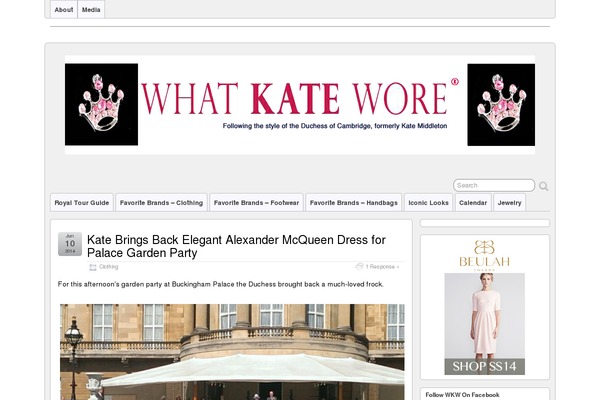Open the 1 Response comments link
The width and height of the screenshot is (600, 400).
click(x=382, y=267)
